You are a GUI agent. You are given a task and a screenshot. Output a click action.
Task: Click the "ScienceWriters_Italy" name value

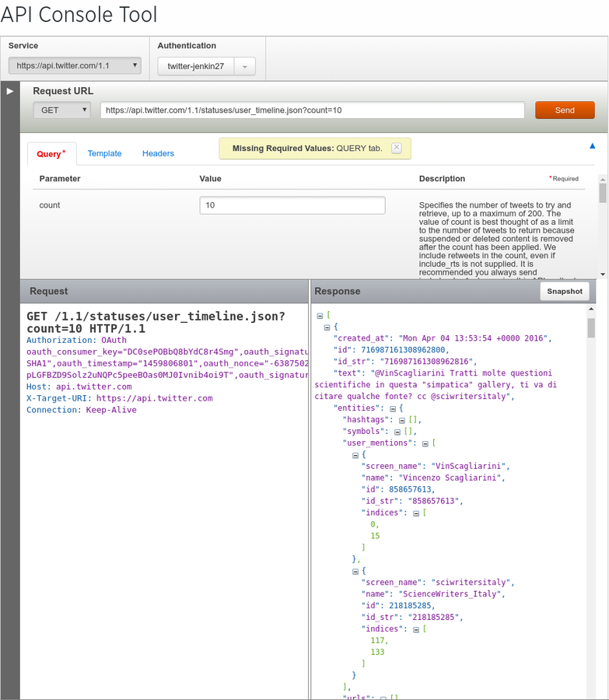[450, 593]
